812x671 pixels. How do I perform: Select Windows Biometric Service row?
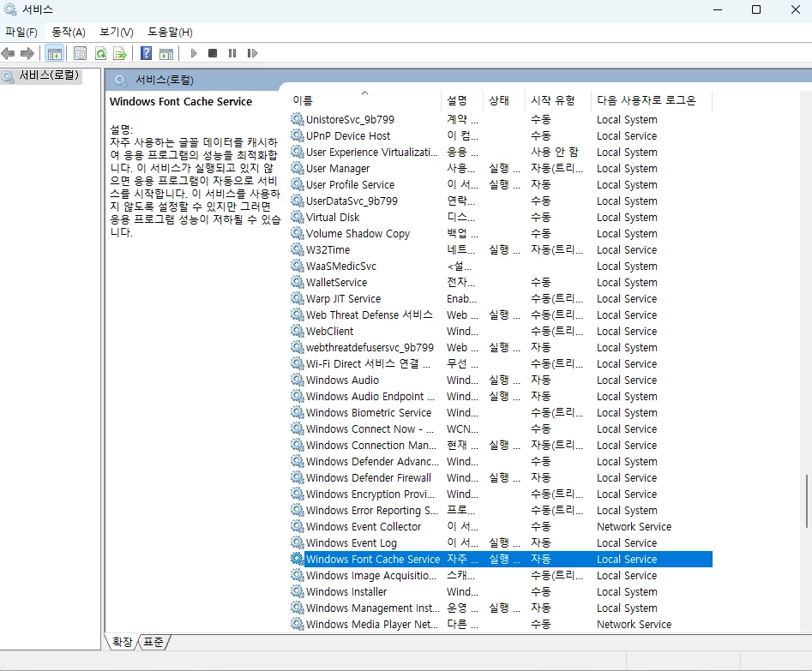click(501, 413)
